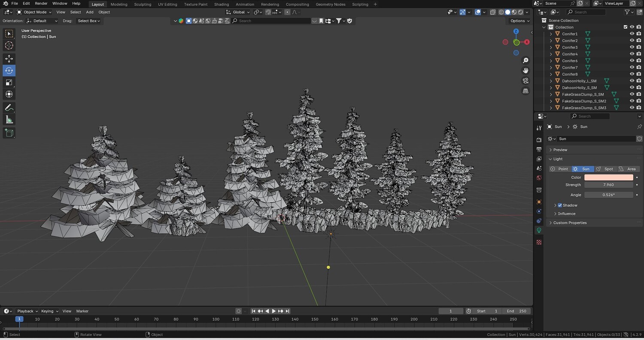Open the Scene properties tab
The height and width of the screenshot is (340, 644).
pyautogui.click(x=539, y=168)
